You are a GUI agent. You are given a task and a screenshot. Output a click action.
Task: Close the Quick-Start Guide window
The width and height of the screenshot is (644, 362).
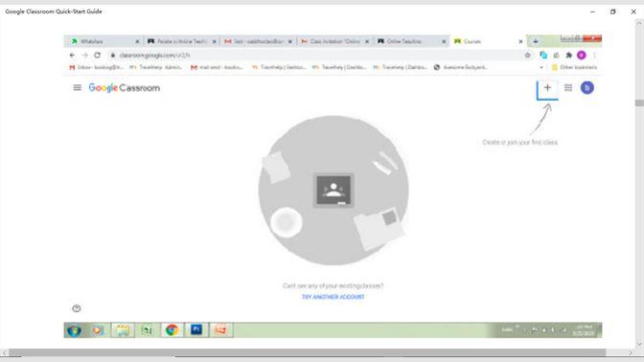point(633,11)
